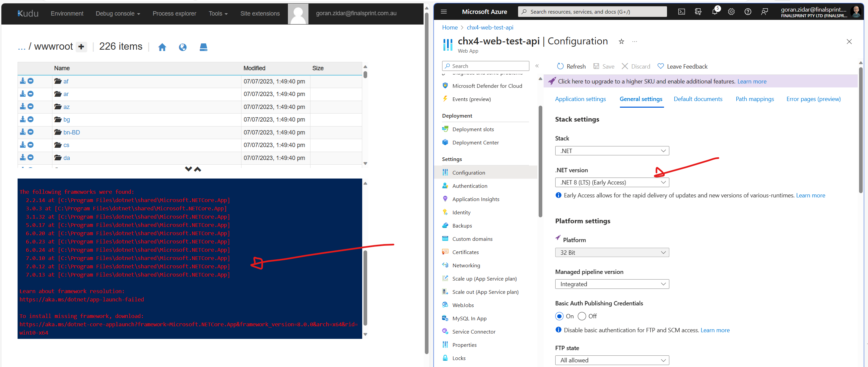868x367 pixels.
Task: Click chx4-web-test-api breadcrumb link
Action: (490, 27)
